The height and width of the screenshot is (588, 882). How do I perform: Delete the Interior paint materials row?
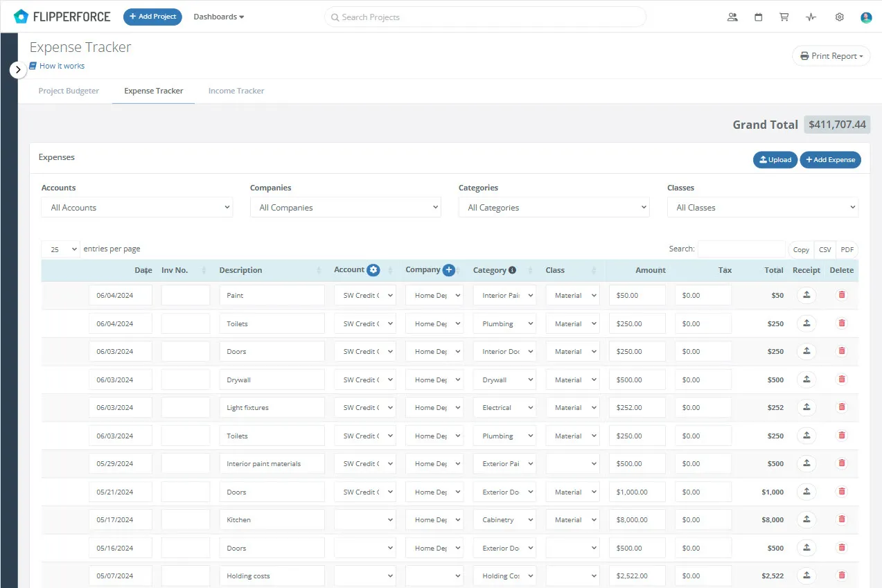(842, 463)
